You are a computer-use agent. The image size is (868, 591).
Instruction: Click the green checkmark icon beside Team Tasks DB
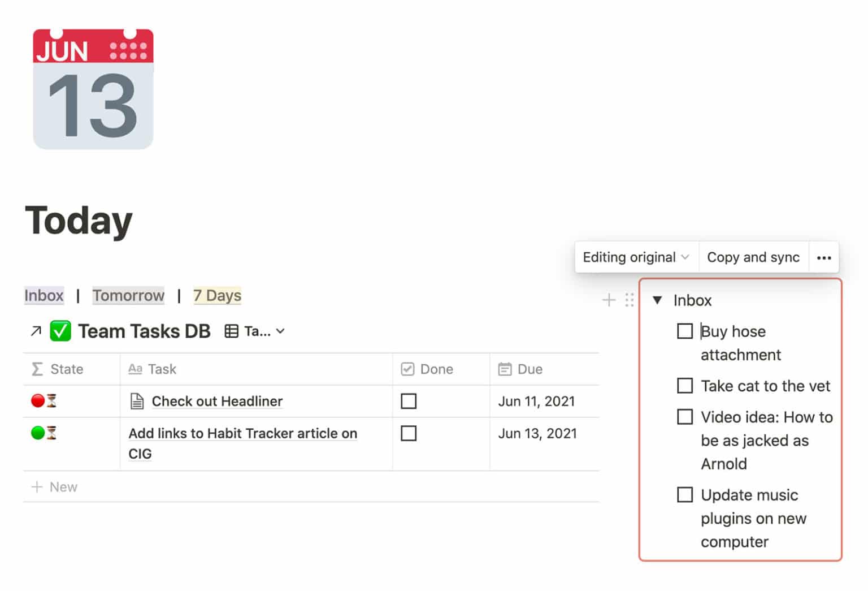click(61, 331)
